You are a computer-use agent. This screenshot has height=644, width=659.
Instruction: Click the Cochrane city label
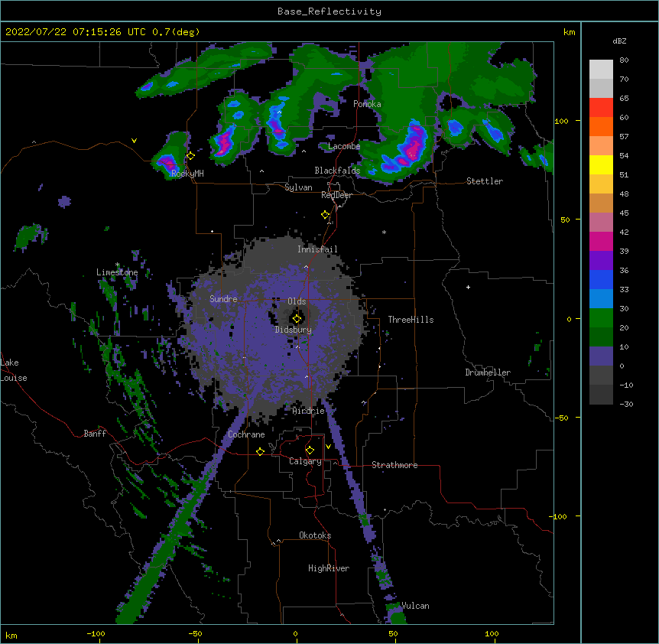click(x=246, y=434)
